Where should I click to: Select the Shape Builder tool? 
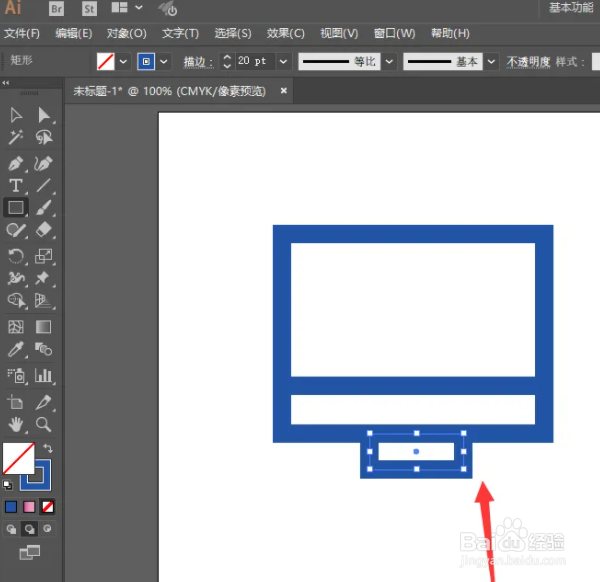click(x=16, y=301)
